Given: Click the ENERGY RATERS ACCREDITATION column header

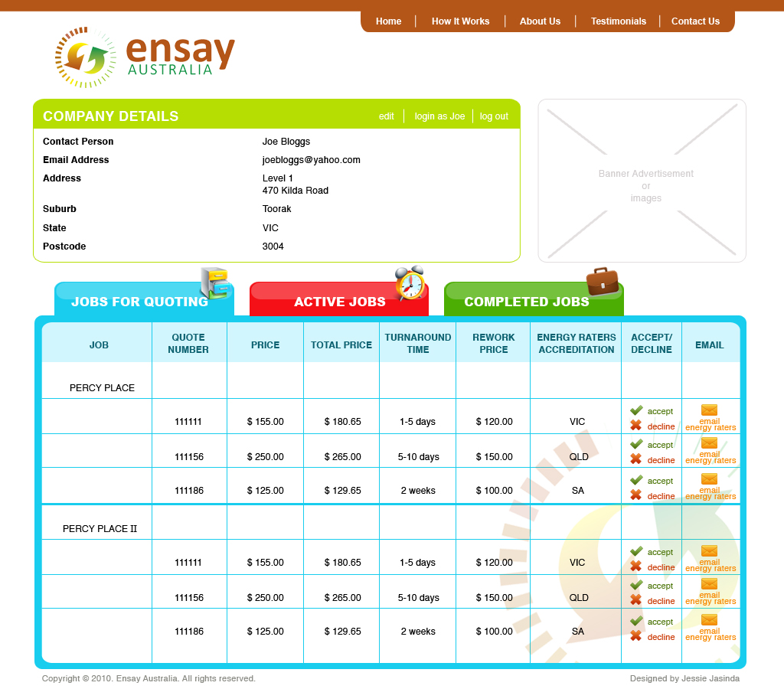Looking at the screenshot, I should click(x=577, y=344).
